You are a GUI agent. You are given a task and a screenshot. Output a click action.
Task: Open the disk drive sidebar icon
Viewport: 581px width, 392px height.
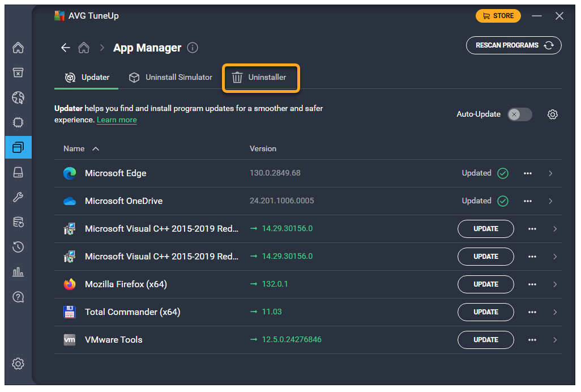(18, 172)
